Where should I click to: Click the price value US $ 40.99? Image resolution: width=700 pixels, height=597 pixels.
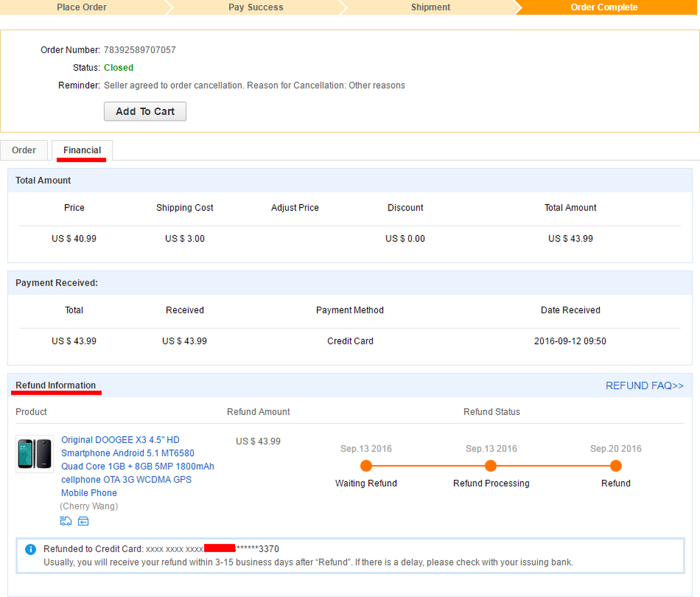pos(74,238)
